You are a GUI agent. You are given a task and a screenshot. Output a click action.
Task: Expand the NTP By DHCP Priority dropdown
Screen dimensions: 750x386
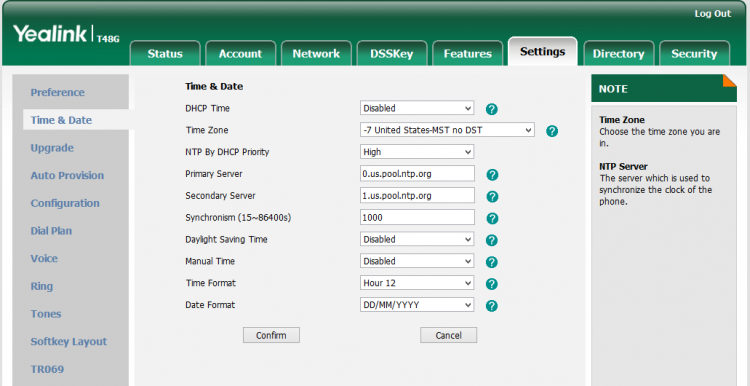click(417, 152)
